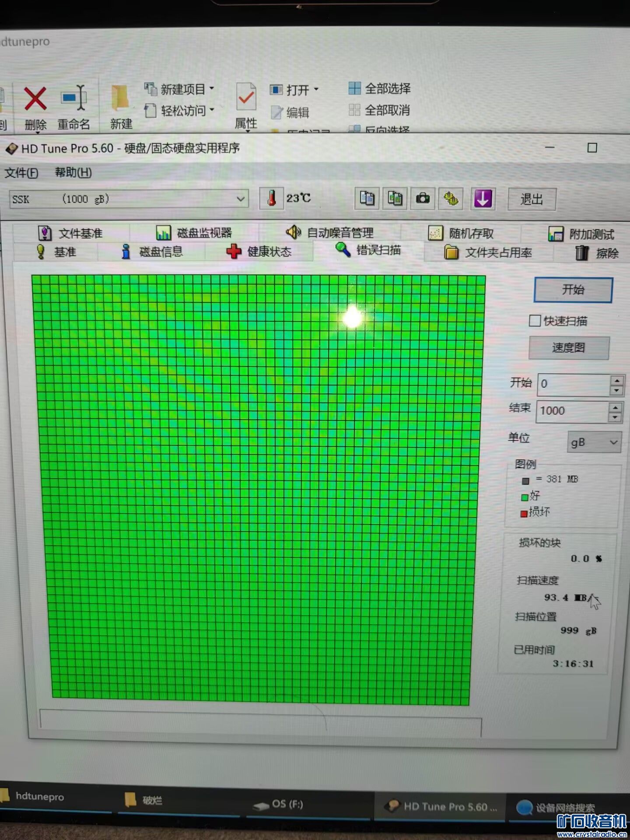This screenshot has width=630, height=840.
Task: Click the 3:16:31 elapsed time value
Action: [573, 664]
